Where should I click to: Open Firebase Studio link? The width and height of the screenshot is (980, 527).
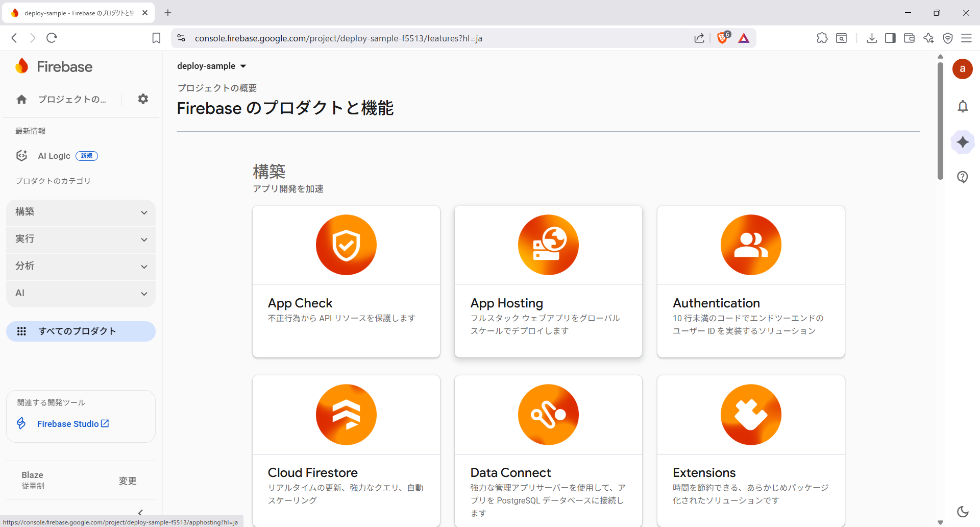[x=73, y=424]
